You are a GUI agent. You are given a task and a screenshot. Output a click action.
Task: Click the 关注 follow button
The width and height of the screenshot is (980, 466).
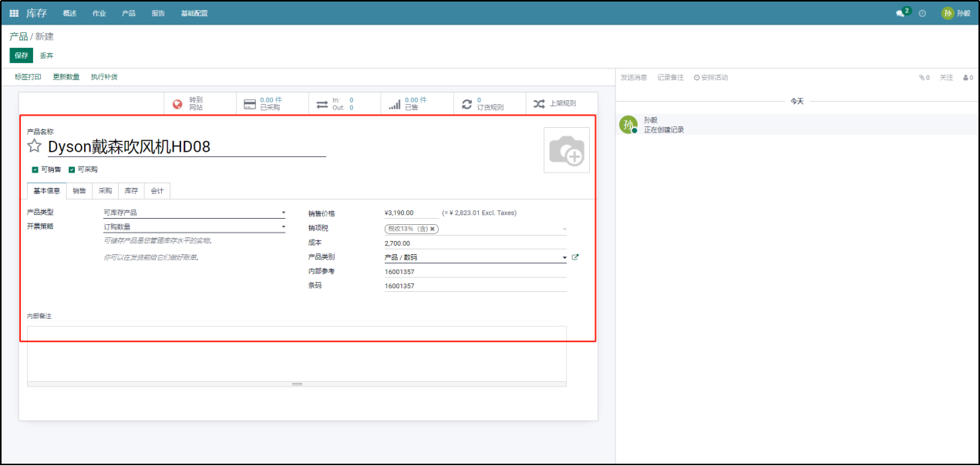click(946, 78)
